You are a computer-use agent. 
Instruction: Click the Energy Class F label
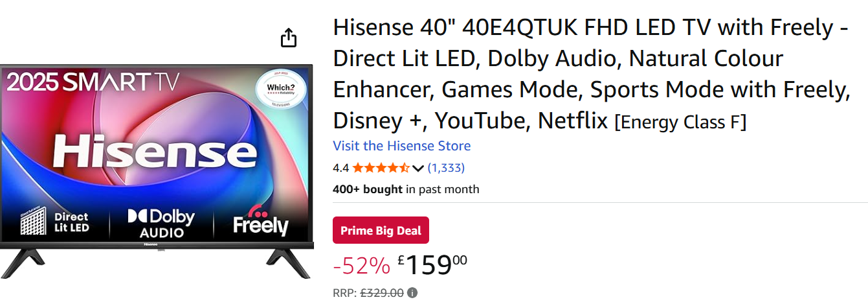(680, 121)
